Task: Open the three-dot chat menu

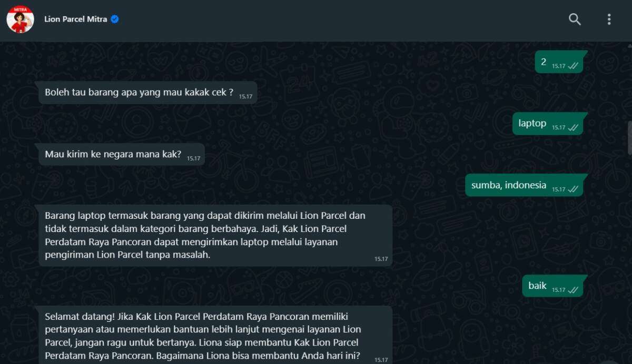Action: pos(609,19)
